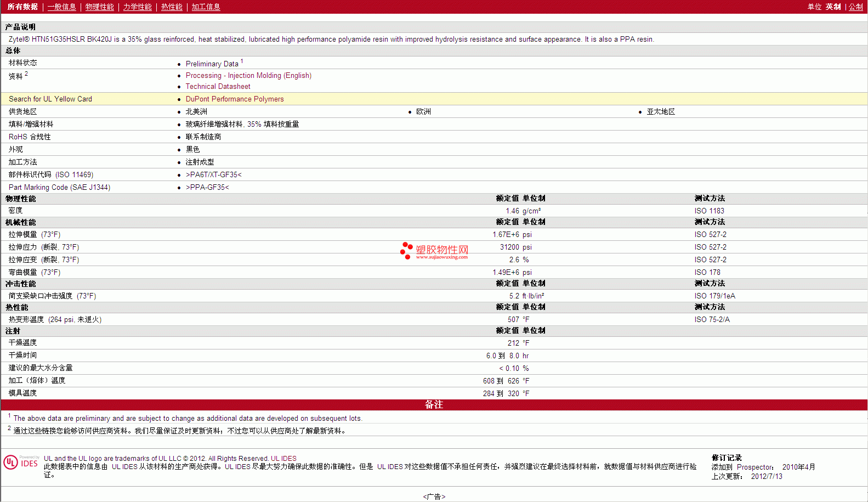Click the 联系制造商 RoHS value
The height and width of the screenshot is (502, 868).
[203, 137]
